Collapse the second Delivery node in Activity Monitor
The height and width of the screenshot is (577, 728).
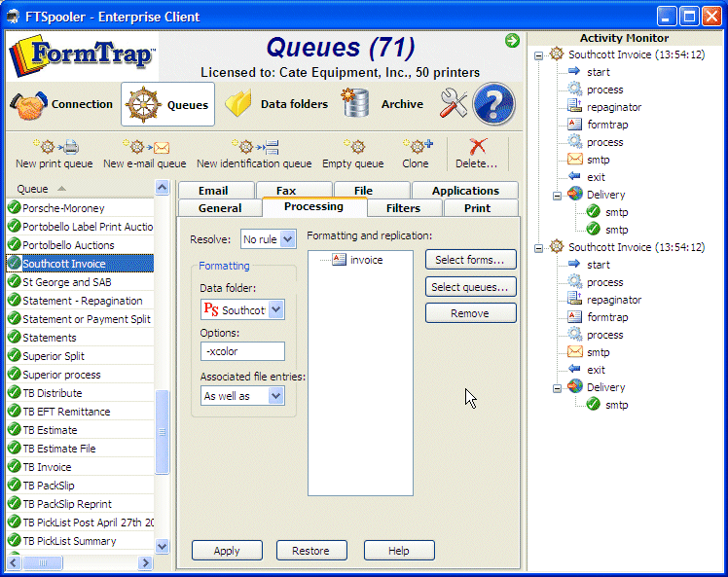[x=558, y=387]
